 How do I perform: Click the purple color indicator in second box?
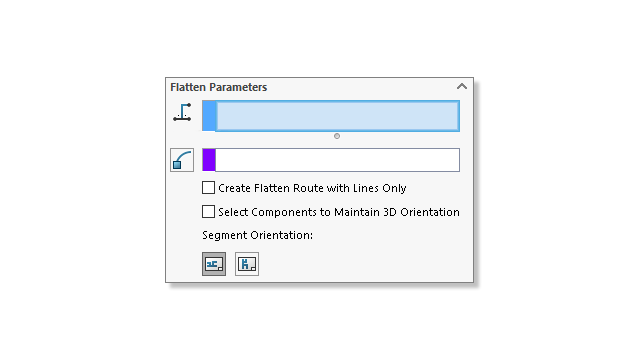coord(209,160)
